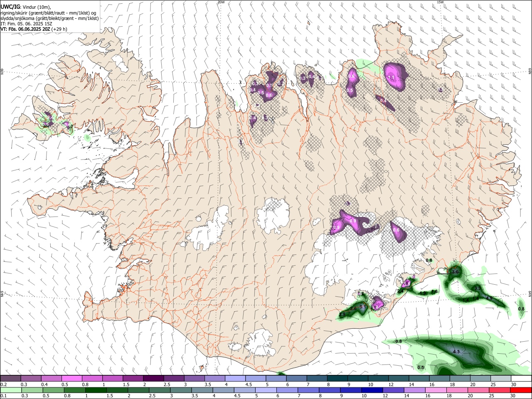Click the dark navy swatch between 10 and 12, bottom legend row

click(x=372, y=390)
